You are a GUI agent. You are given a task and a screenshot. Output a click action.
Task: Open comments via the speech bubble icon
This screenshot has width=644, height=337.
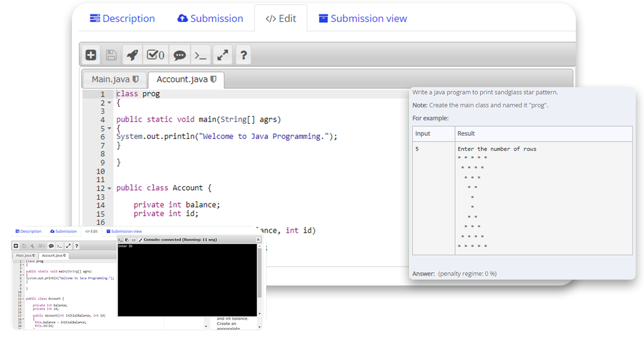tap(179, 54)
